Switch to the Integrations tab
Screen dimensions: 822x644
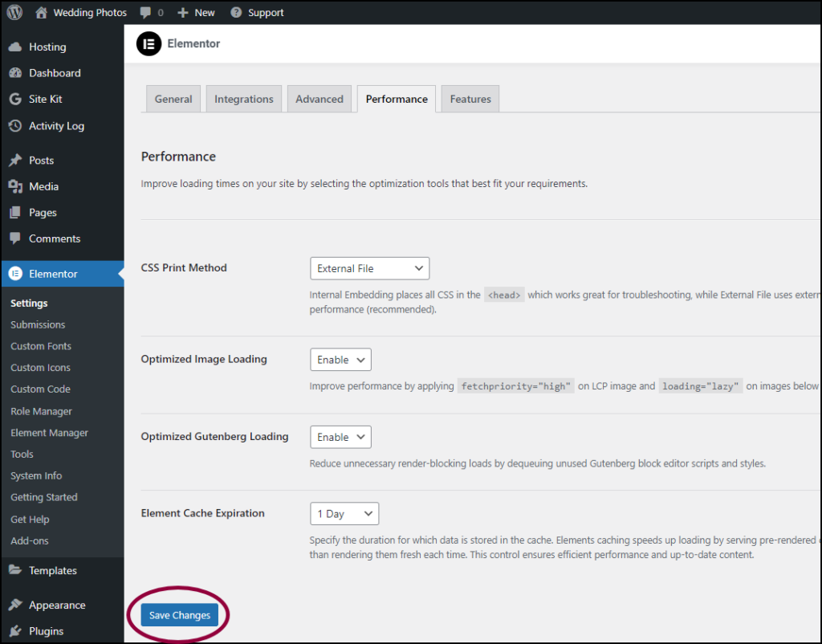tap(243, 98)
